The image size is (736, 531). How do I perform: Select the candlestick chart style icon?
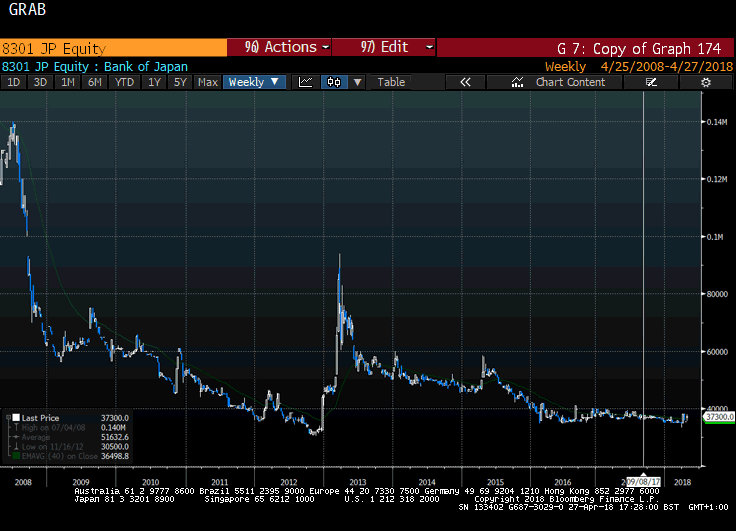pos(333,82)
